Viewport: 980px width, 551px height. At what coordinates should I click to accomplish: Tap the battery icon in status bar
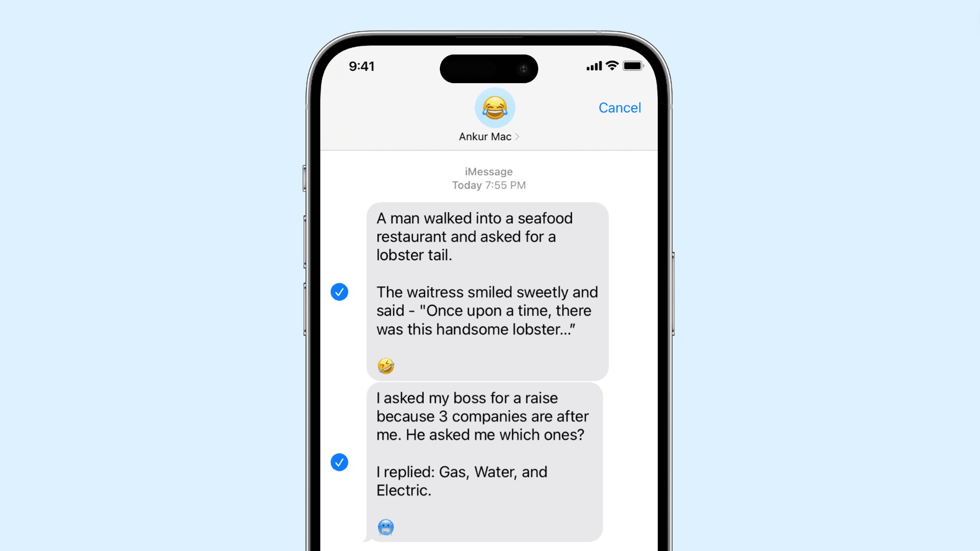click(629, 65)
